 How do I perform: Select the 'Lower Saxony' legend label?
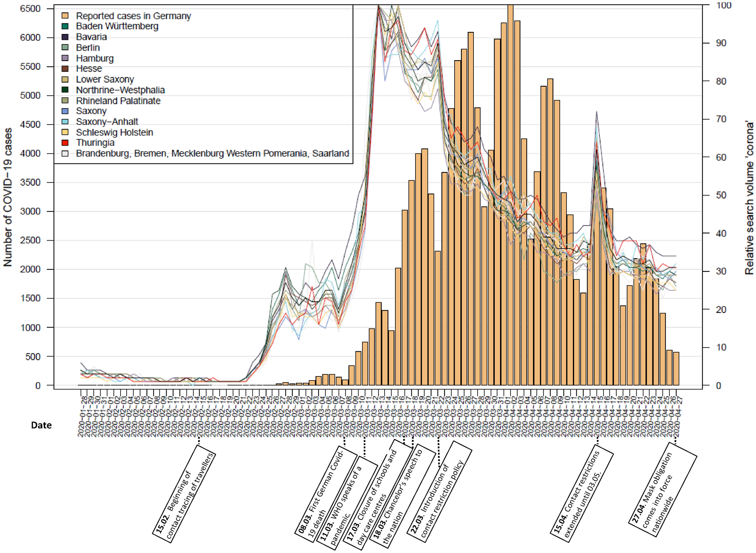coord(105,79)
